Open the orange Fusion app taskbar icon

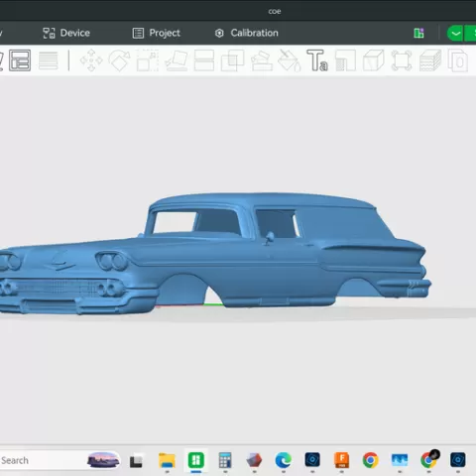click(341, 460)
